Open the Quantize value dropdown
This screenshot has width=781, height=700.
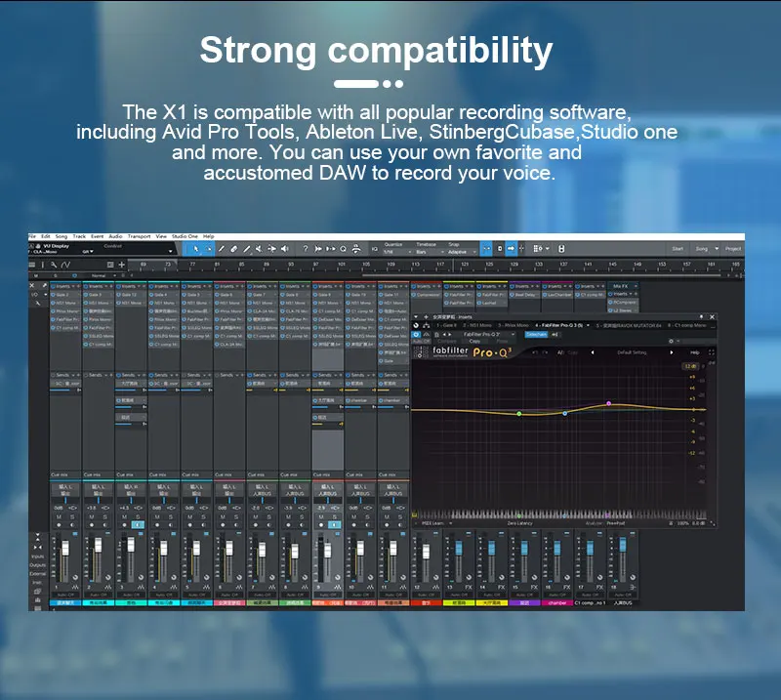[396, 252]
